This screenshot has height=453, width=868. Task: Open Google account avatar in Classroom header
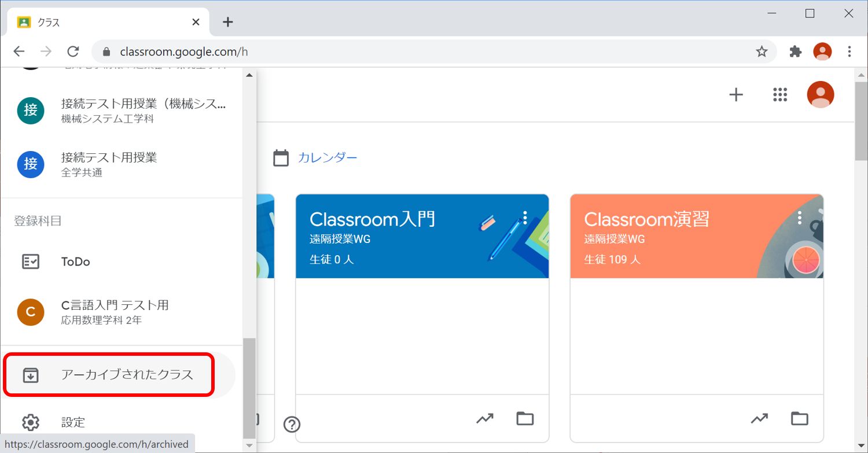click(x=821, y=95)
